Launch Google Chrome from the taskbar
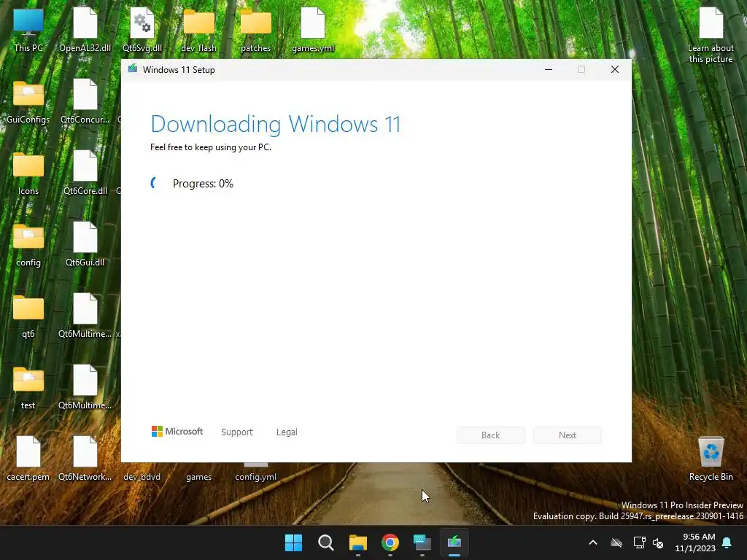The width and height of the screenshot is (747, 560). point(390,542)
